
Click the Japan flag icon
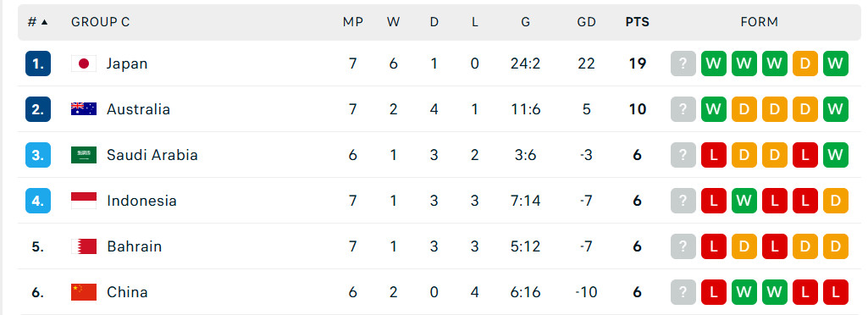pyautogui.click(x=84, y=64)
